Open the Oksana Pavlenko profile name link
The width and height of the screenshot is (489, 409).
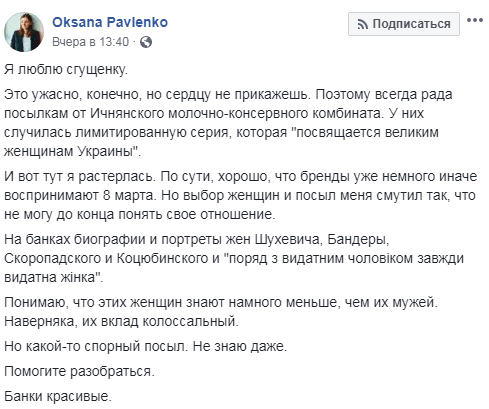pos(110,22)
